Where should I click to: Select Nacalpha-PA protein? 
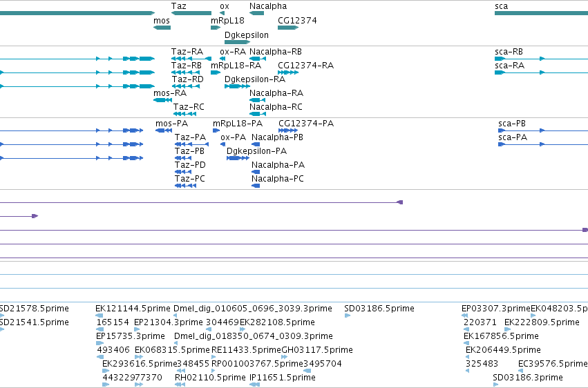pos(256,172)
